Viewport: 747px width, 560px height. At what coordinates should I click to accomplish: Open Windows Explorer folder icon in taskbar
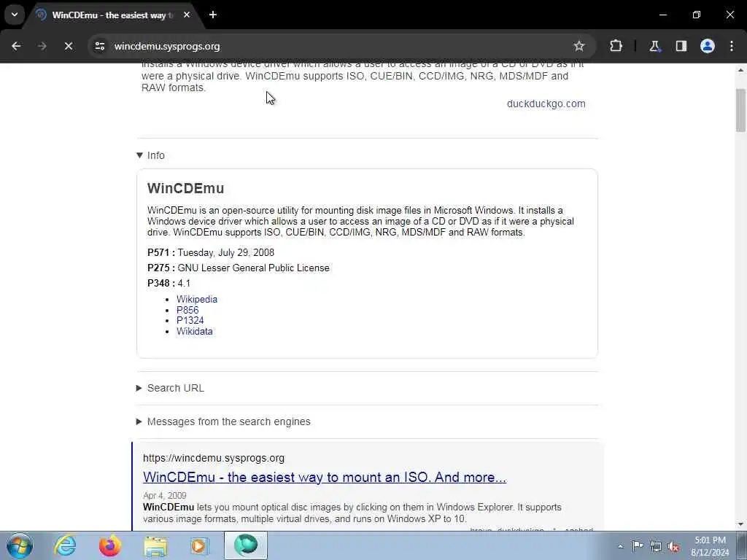point(155,545)
